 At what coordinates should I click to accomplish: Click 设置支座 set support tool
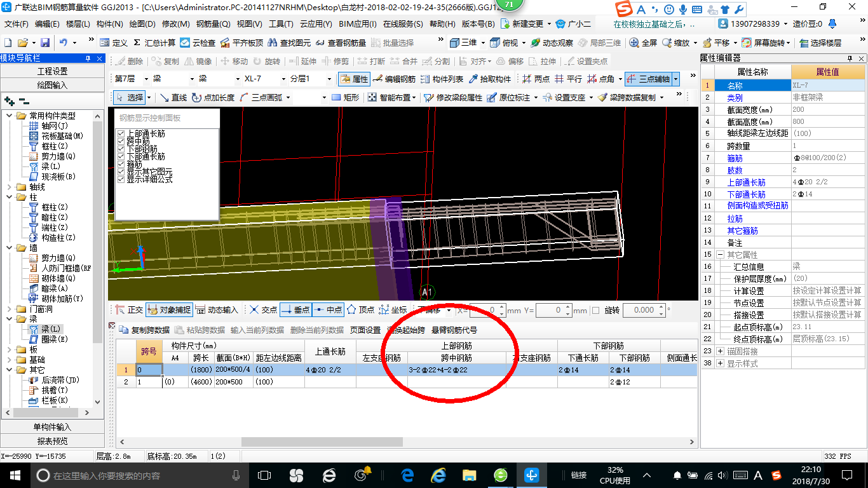pyautogui.click(x=564, y=97)
